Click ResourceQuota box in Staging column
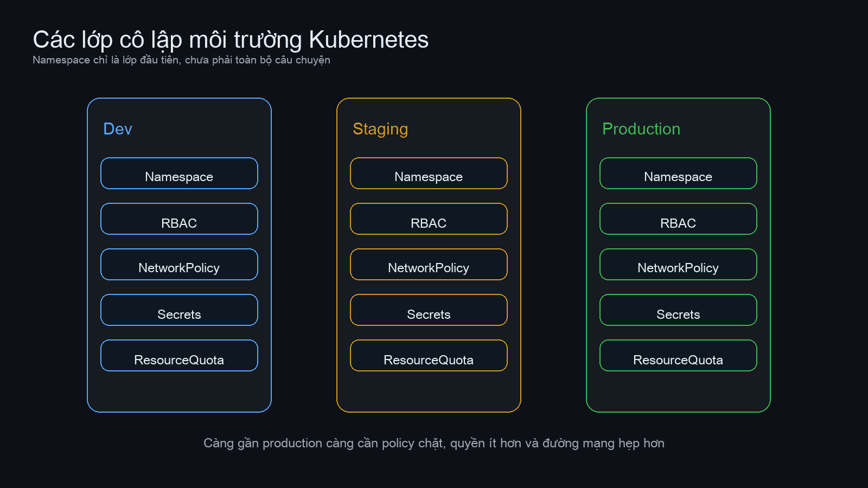This screenshot has width=868, height=488. 429,356
